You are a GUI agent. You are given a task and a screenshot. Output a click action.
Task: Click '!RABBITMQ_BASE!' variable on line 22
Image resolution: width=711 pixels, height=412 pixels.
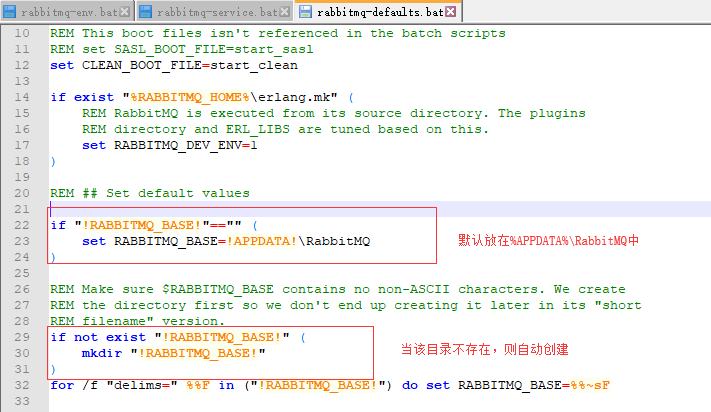142,225
